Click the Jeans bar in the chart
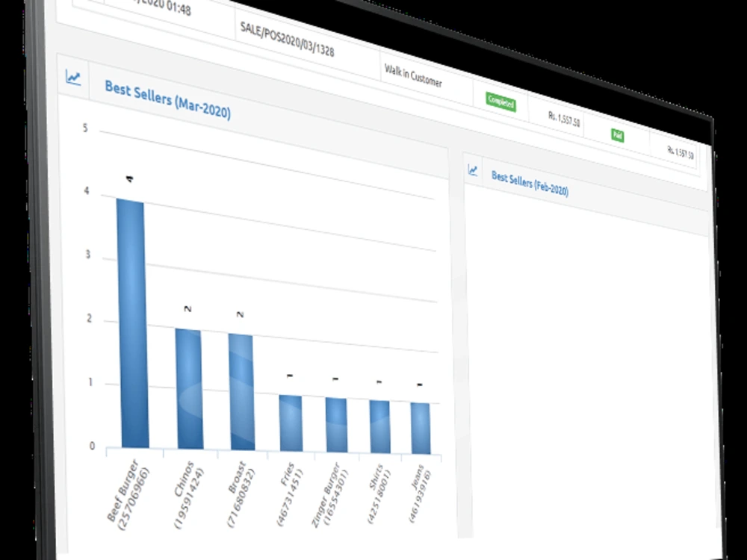Image resolution: width=747 pixels, height=560 pixels. click(421, 429)
